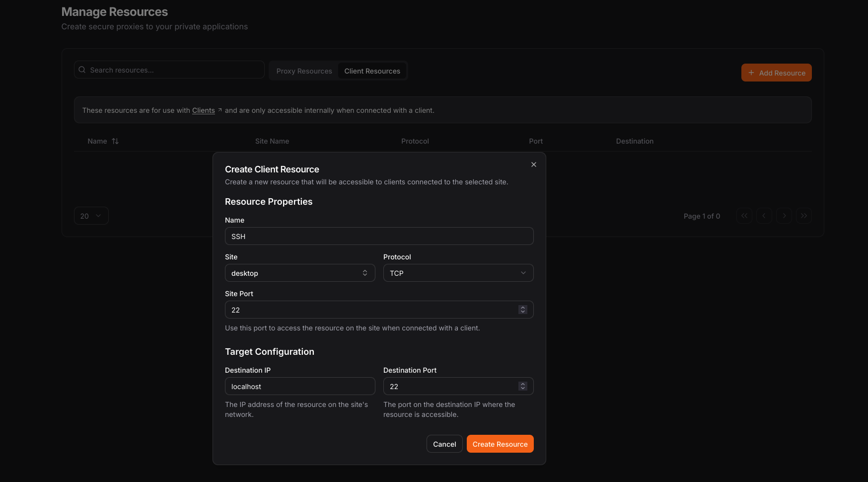Viewport: 868px width, 482px height.
Task: Click the Destination Port stepper arrows
Action: [522, 386]
